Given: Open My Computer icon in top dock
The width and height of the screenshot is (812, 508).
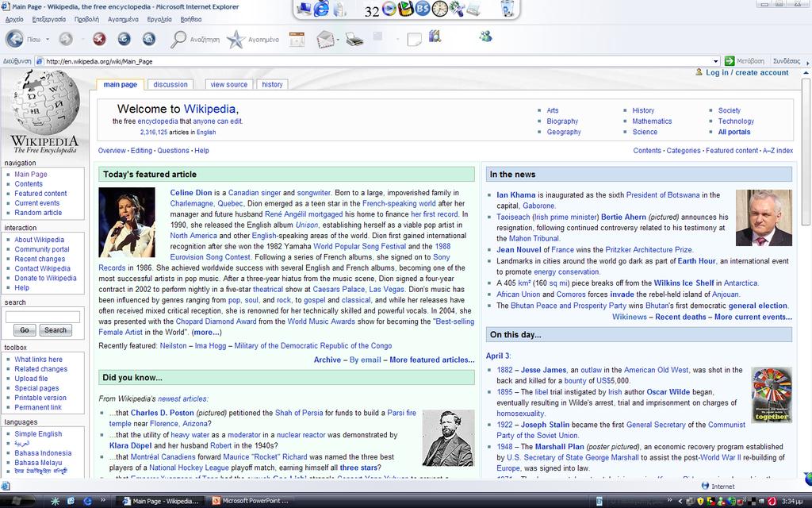Looking at the screenshot, I should pyautogui.click(x=304, y=9).
